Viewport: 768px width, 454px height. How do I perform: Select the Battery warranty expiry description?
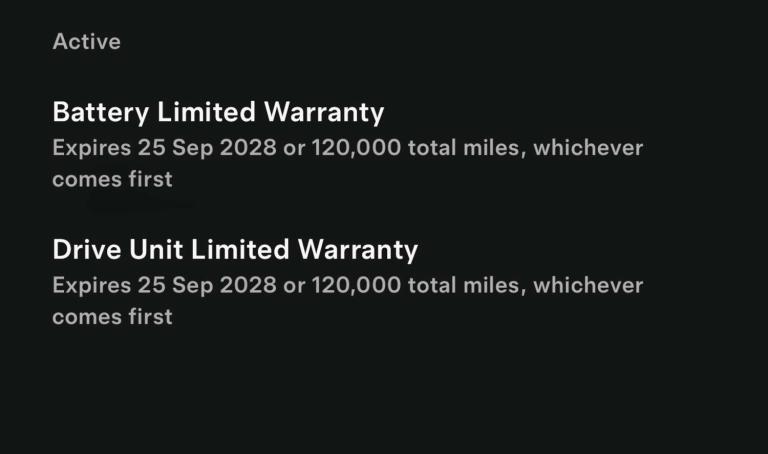(x=347, y=164)
